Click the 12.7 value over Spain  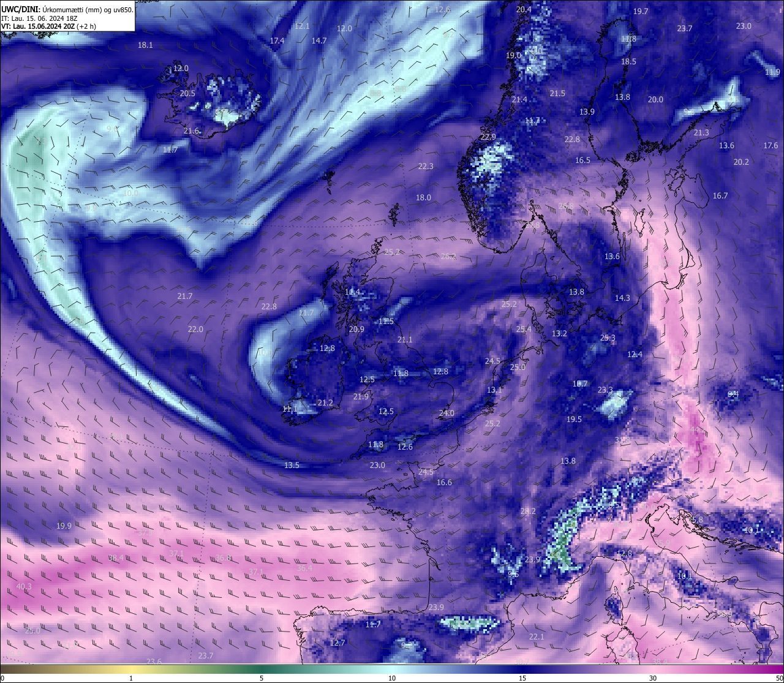337,643
